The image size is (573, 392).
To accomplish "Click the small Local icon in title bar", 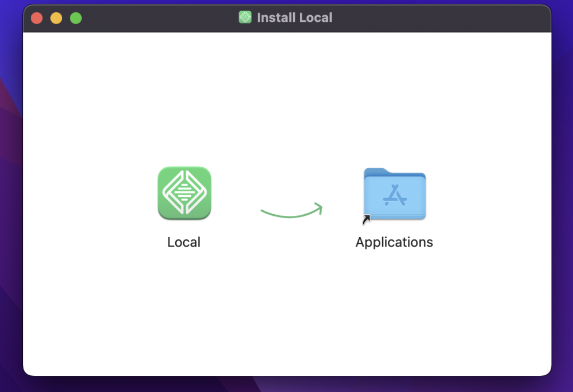I will tap(245, 17).
